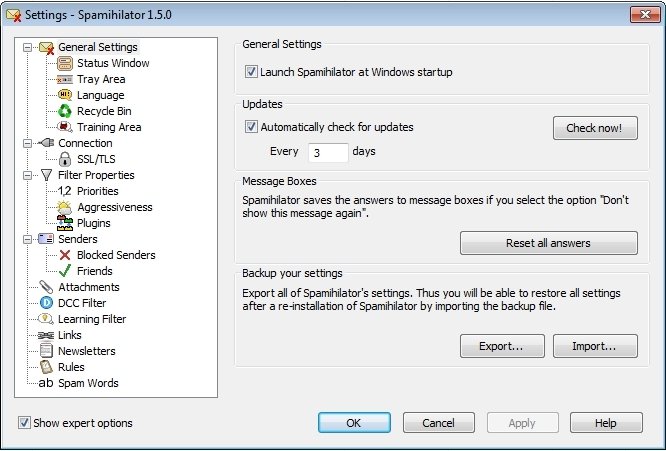Click the Export... button

click(x=502, y=346)
